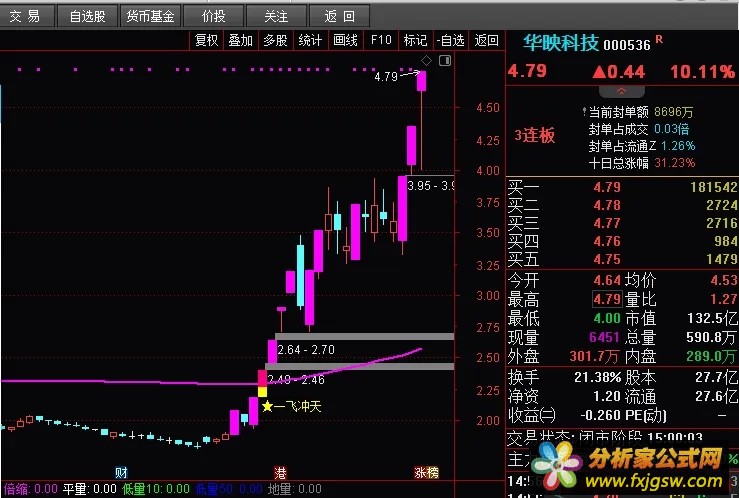Select the 买二 bid row at 4.78

pos(623,205)
